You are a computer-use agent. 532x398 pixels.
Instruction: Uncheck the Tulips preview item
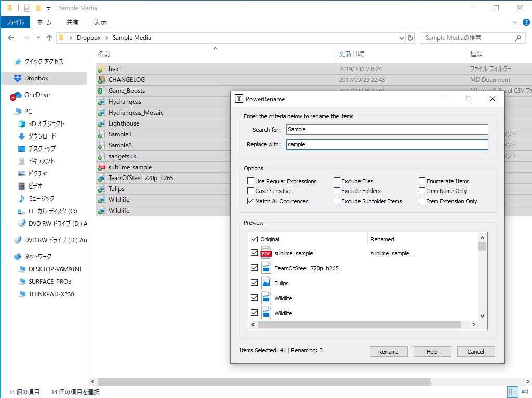pos(254,282)
